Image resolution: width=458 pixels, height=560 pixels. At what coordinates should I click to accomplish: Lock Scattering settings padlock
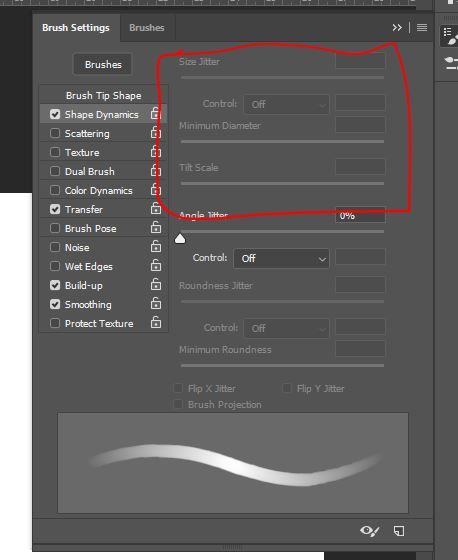coord(156,132)
